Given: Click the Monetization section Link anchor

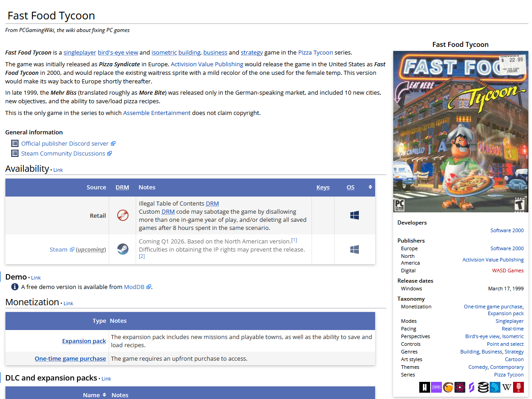Looking at the screenshot, I should tap(68, 304).
